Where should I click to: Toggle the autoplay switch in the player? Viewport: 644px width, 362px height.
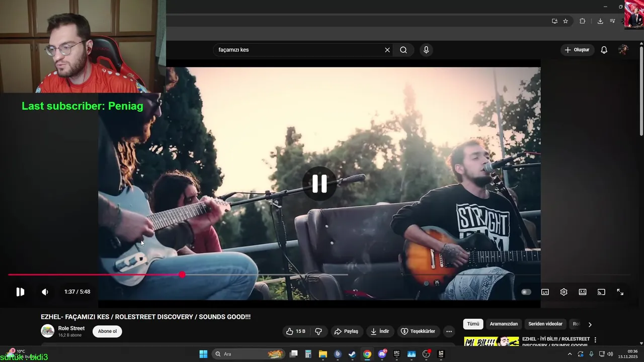coord(526,292)
